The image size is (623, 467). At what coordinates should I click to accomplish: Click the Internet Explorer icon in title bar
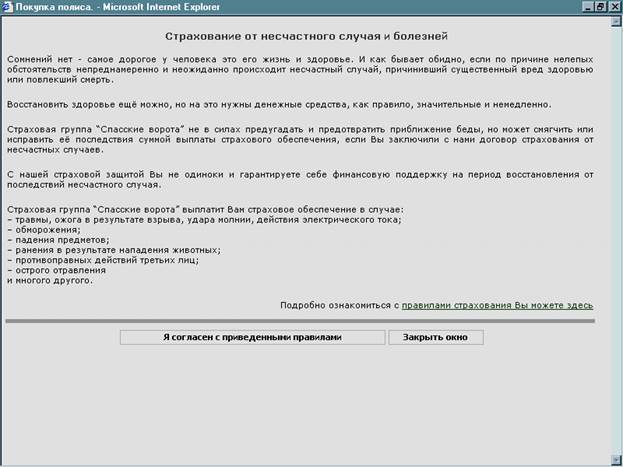pyautogui.click(x=8, y=7)
